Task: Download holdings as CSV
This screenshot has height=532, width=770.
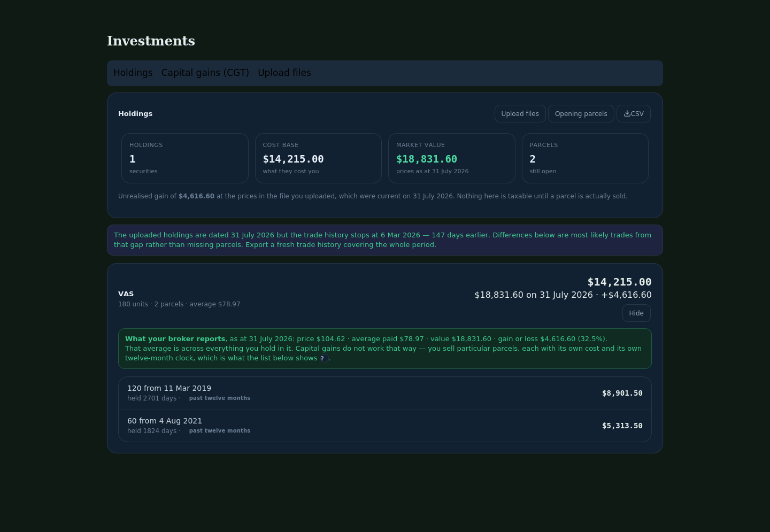Action: (x=634, y=114)
